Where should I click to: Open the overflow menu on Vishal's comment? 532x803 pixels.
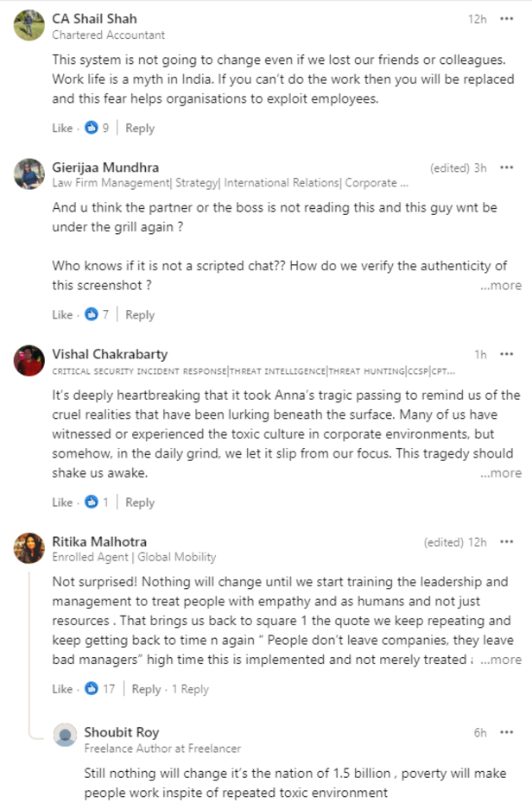tap(506, 354)
